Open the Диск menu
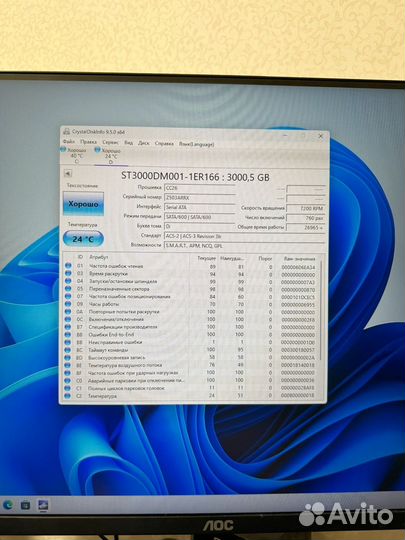The image size is (405, 540). click(144, 143)
